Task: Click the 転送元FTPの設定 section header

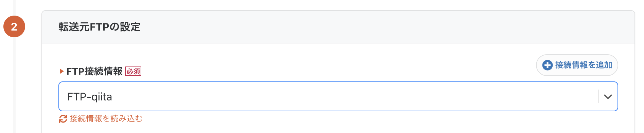Action: 100,27
